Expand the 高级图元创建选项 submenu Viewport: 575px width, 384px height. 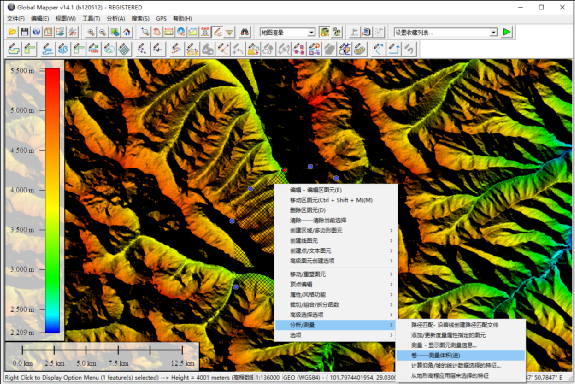tap(336, 261)
